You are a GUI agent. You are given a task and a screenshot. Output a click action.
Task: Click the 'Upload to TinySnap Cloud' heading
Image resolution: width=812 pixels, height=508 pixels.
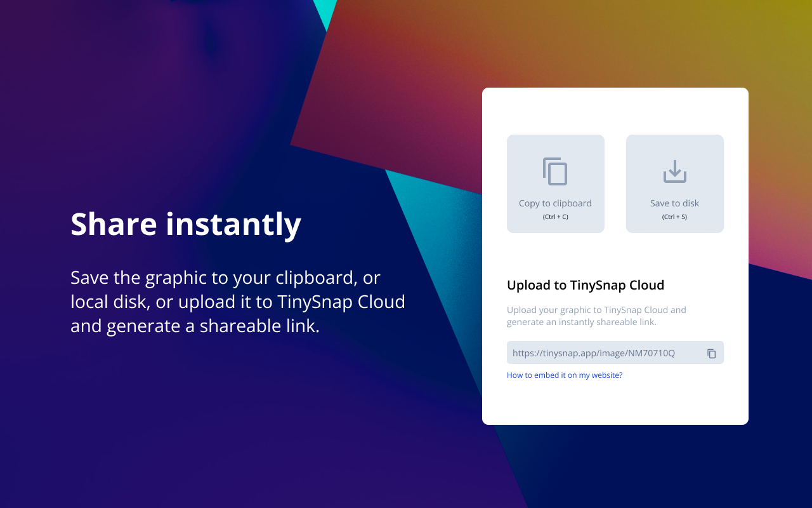tap(586, 285)
